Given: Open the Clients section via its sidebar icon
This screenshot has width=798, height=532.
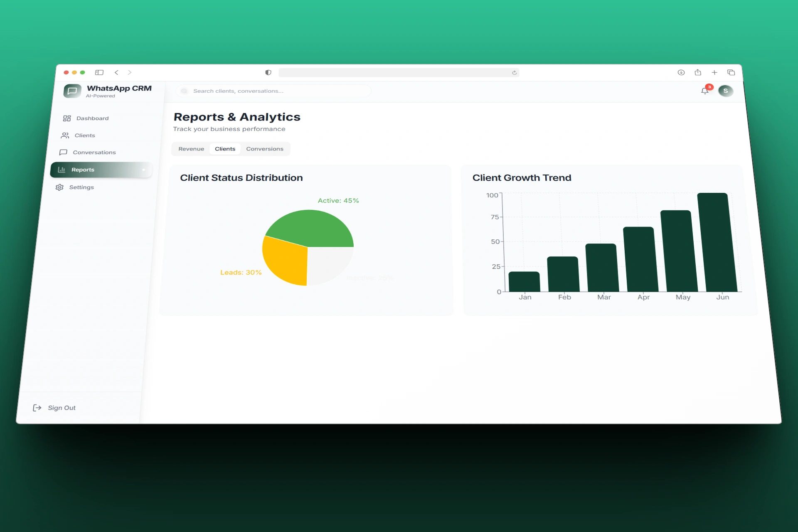Looking at the screenshot, I should (x=65, y=135).
